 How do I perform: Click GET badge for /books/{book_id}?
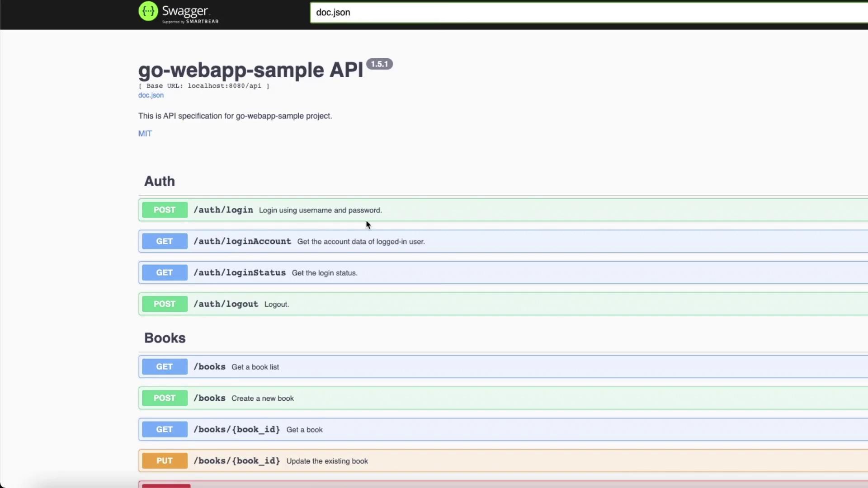pos(165,429)
